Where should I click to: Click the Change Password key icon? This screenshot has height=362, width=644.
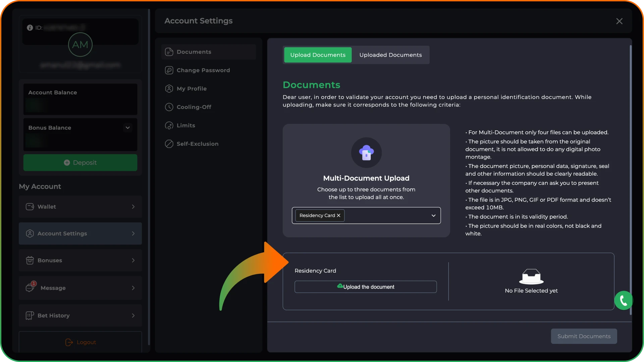tap(169, 70)
